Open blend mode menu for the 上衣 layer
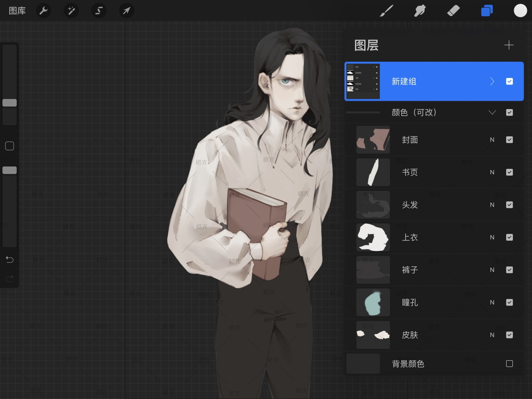The width and height of the screenshot is (532, 399). [492, 237]
